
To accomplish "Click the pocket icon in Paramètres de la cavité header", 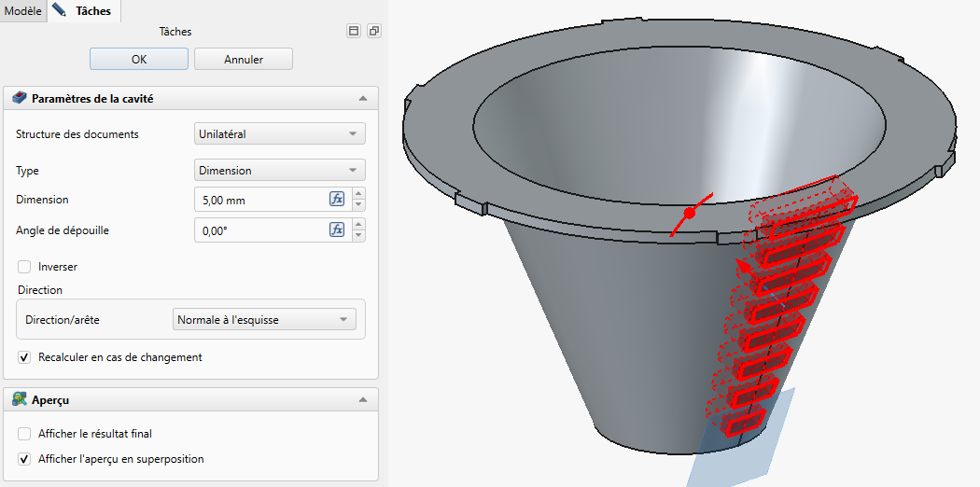I will pos(19,98).
